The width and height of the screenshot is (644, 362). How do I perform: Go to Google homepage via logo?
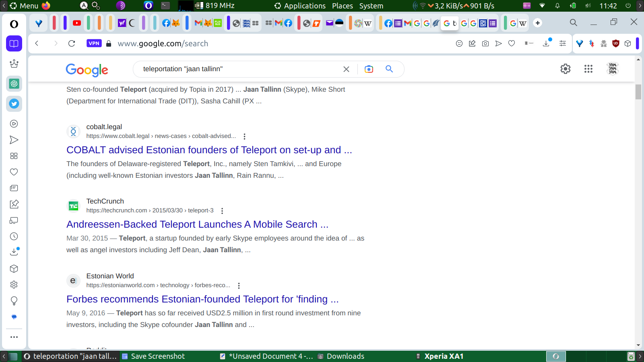click(x=87, y=70)
